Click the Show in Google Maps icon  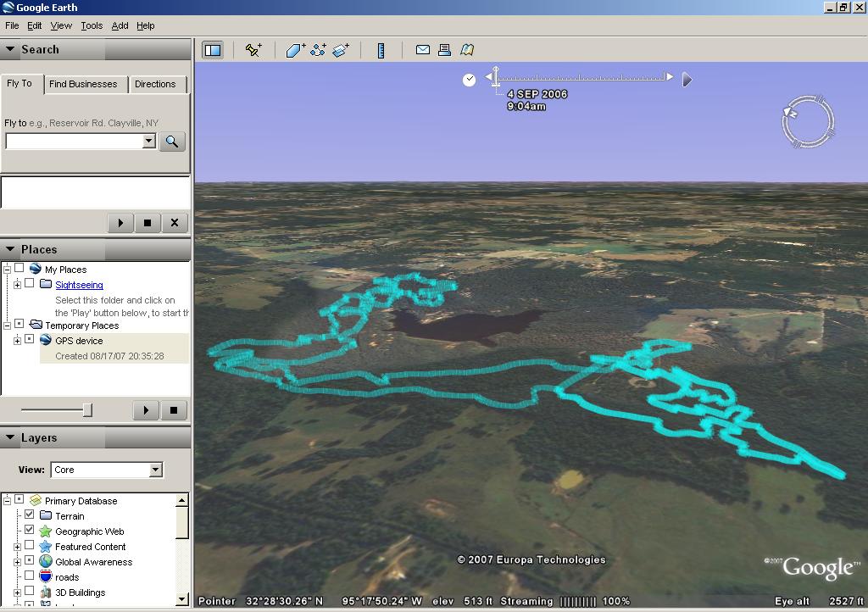click(467, 51)
